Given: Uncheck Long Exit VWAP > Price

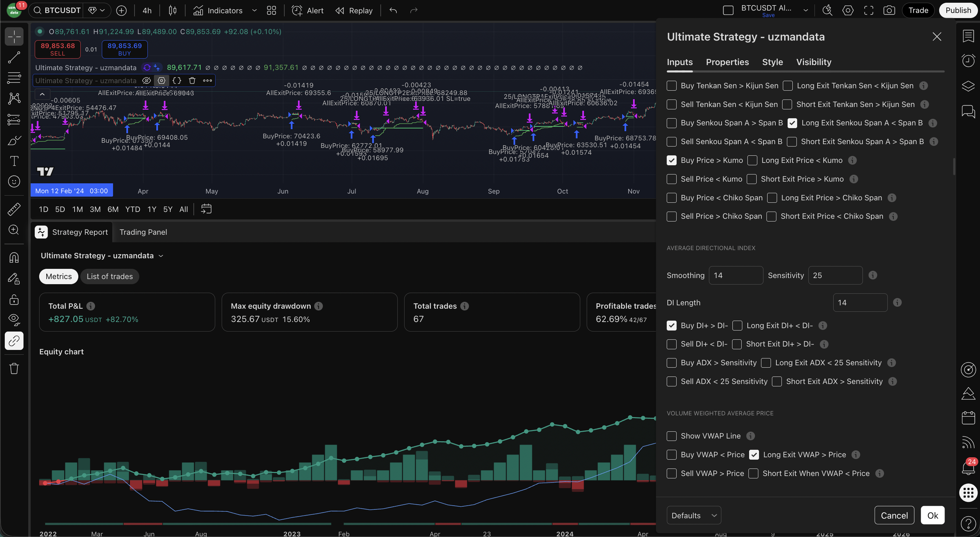Looking at the screenshot, I should click(x=754, y=455).
